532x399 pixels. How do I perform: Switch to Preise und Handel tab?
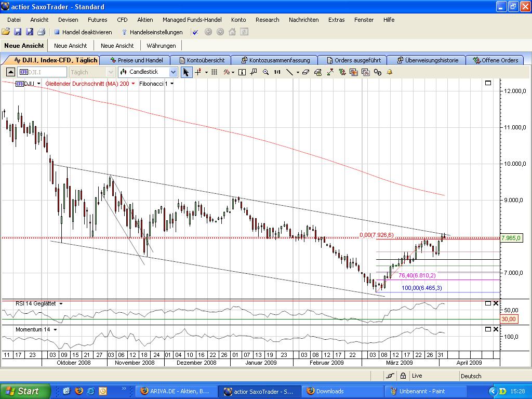click(x=137, y=60)
